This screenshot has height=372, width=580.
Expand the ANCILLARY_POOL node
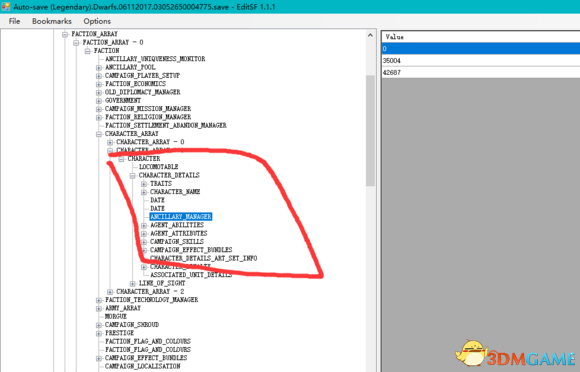point(99,67)
